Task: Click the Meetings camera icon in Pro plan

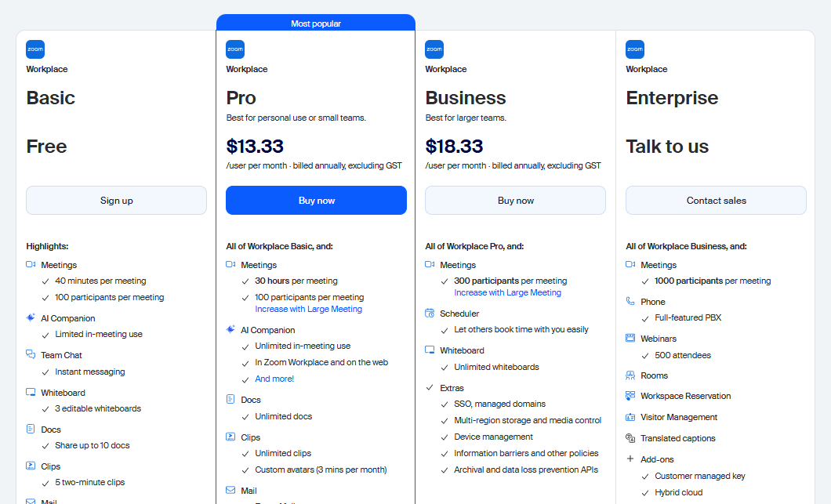Action: coord(230,264)
